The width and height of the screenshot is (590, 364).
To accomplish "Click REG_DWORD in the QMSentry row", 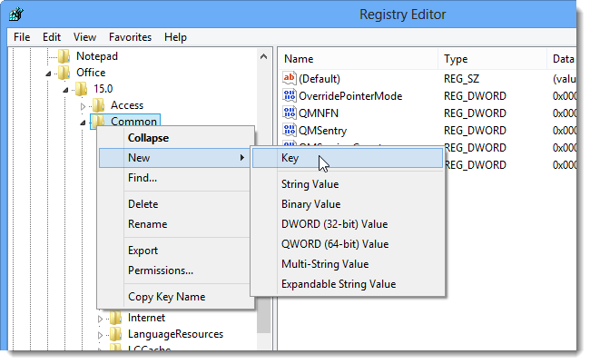I will click(475, 131).
